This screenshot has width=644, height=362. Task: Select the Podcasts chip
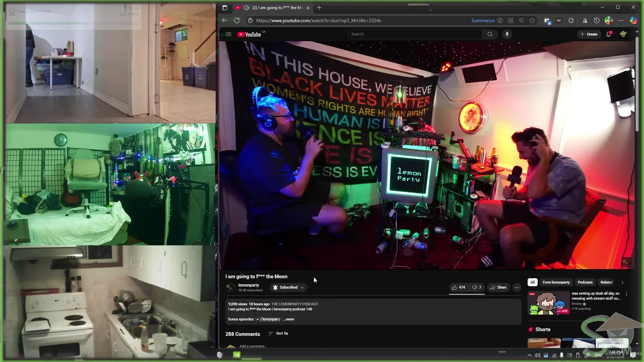pos(585,282)
